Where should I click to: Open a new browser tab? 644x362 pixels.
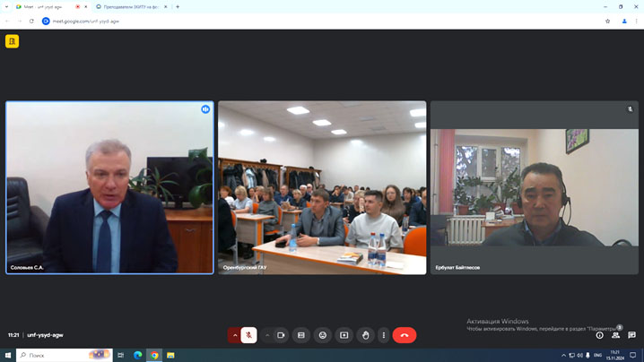pyautogui.click(x=178, y=6)
